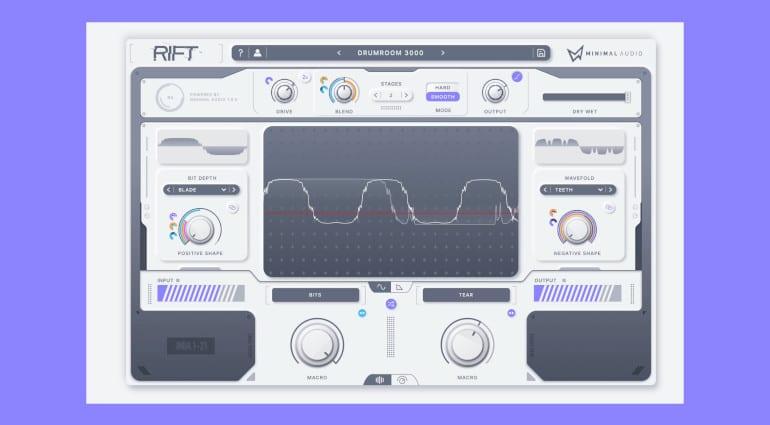This screenshot has height=425, width=770.
Task: Open the Teeth shape dropdown
Action: click(576, 189)
